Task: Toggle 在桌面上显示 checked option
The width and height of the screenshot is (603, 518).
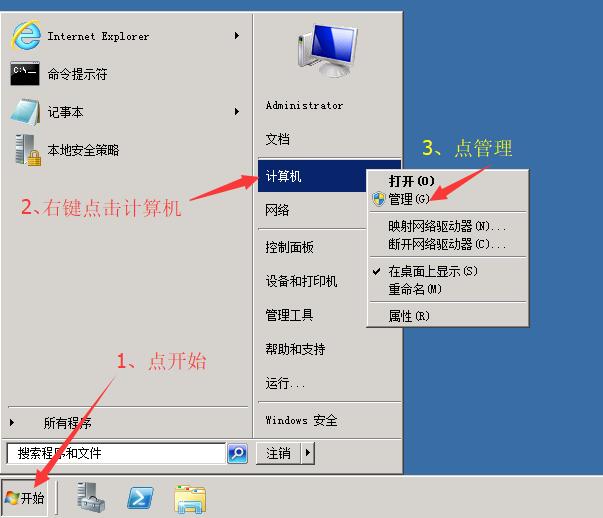Action: (x=433, y=272)
